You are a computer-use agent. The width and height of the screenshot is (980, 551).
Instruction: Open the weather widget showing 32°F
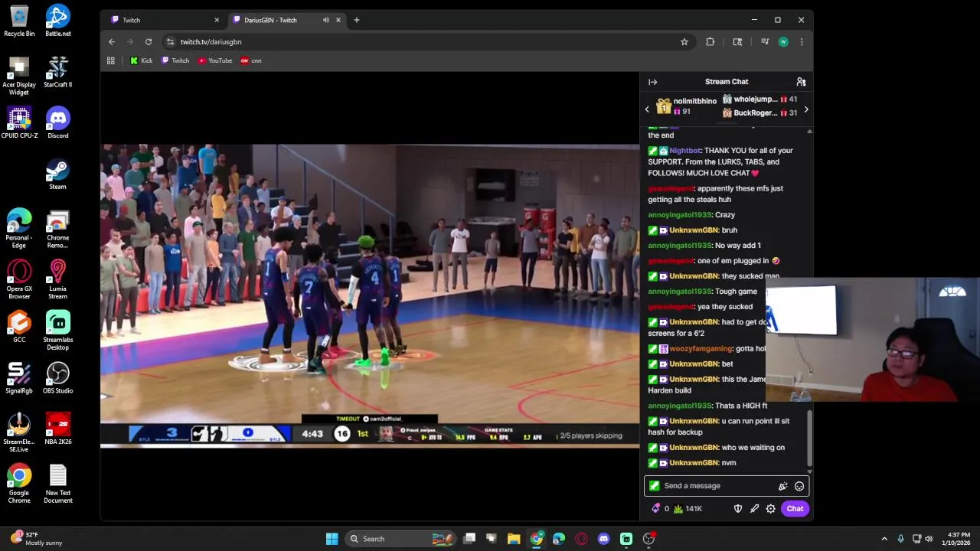35,539
